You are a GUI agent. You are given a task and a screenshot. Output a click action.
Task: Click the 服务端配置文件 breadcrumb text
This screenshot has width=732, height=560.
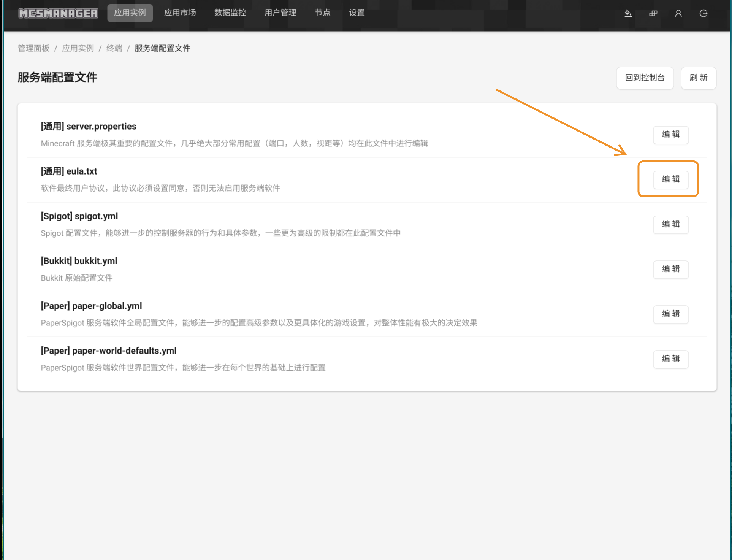click(162, 48)
